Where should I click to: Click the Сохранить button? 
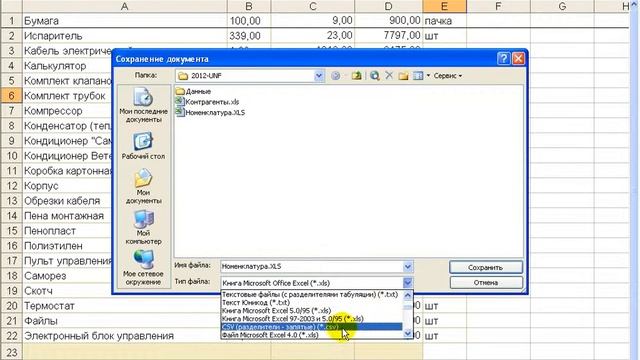pos(486,268)
